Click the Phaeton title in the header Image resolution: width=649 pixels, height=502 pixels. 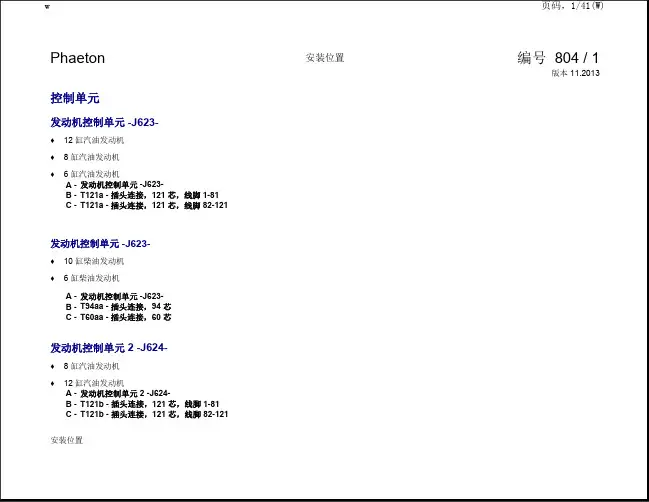tap(77, 58)
